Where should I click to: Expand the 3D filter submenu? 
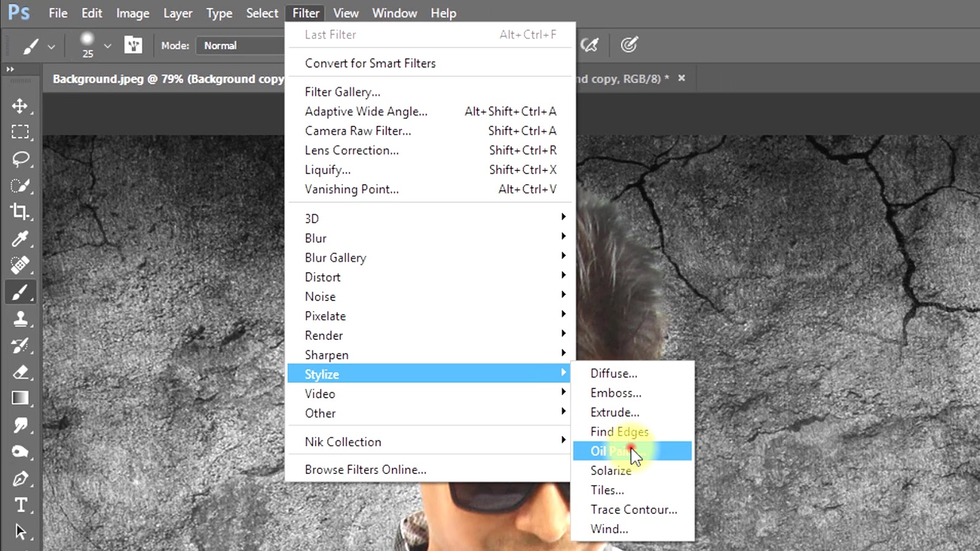point(430,219)
